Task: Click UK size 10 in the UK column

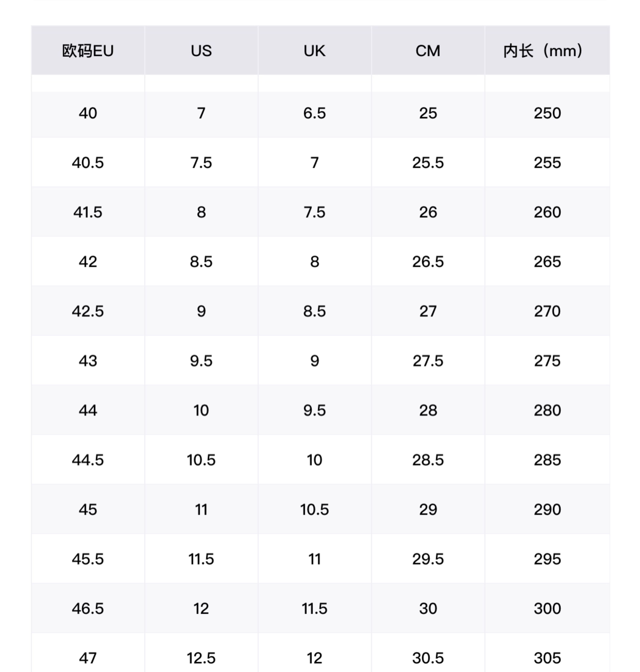Action: pos(315,460)
